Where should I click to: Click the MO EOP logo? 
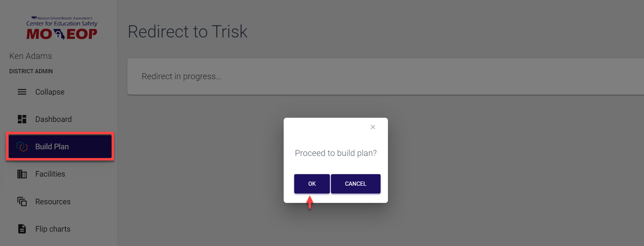(x=62, y=28)
